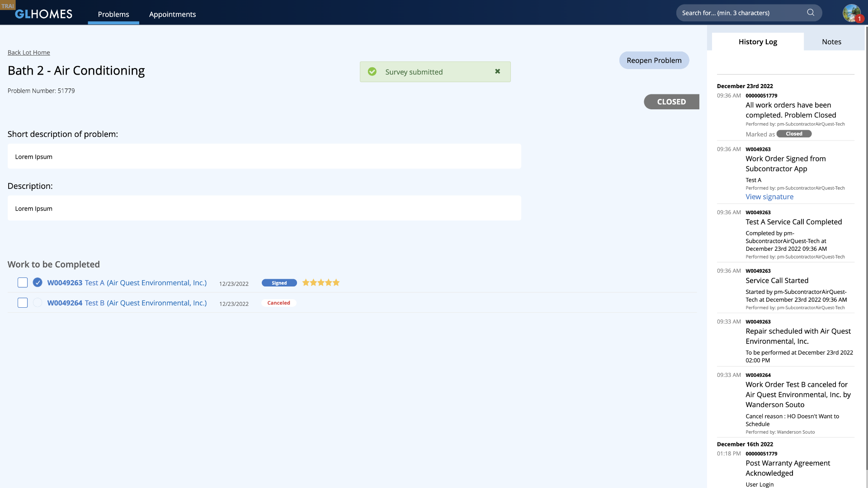868x488 pixels.
Task: Click empty status circle for Test B
Action: pyautogui.click(x=38, y=303)
